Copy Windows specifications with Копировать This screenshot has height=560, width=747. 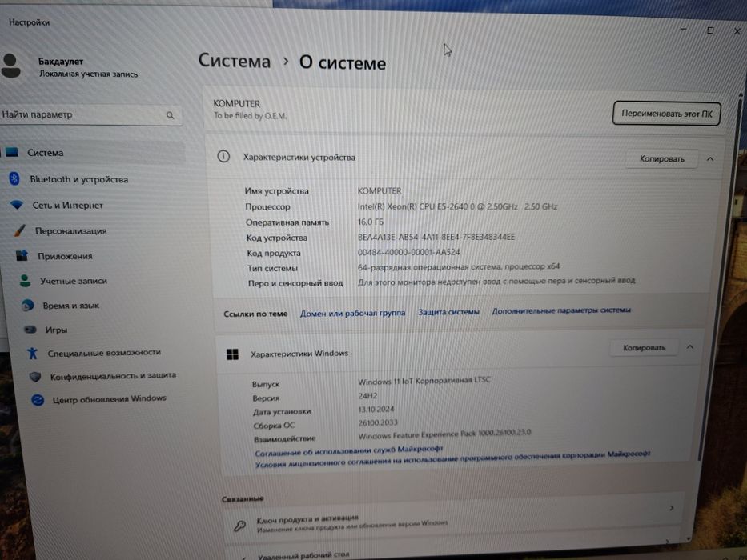click(644, 348)
